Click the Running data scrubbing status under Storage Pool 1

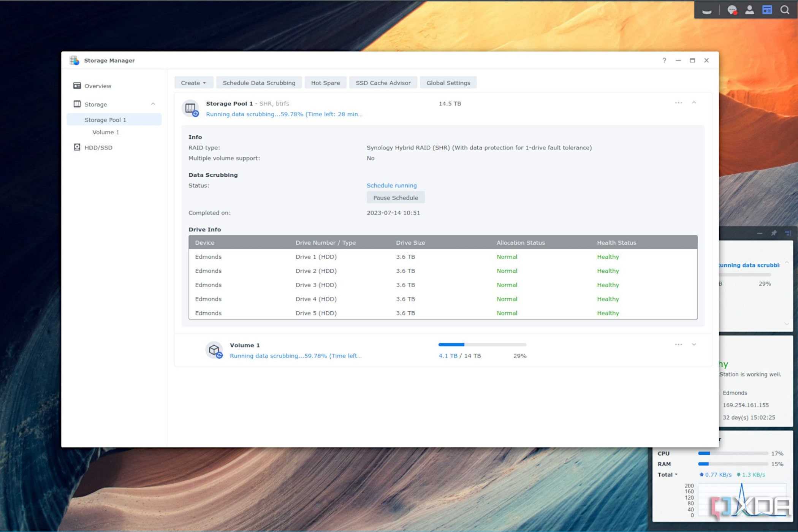284,114
